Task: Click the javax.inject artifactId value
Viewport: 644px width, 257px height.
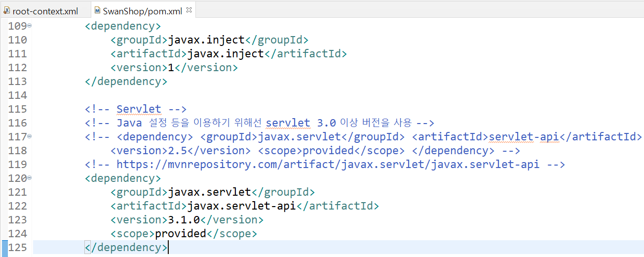Action: 226,53
